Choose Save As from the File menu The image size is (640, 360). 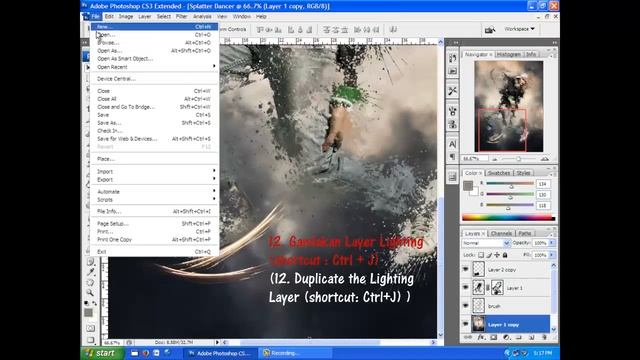pyautogui.click(x=155, y=123)
